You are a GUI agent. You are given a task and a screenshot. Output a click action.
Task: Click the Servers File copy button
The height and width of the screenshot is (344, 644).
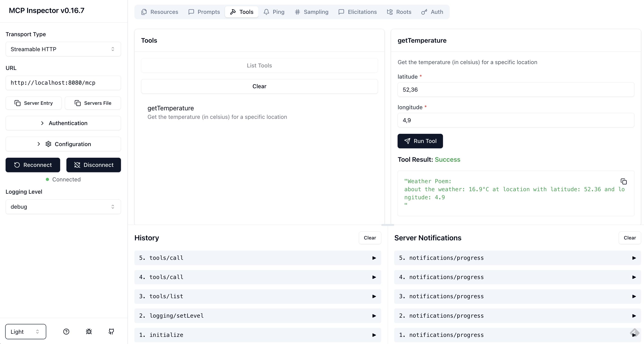tap(93, 103)
